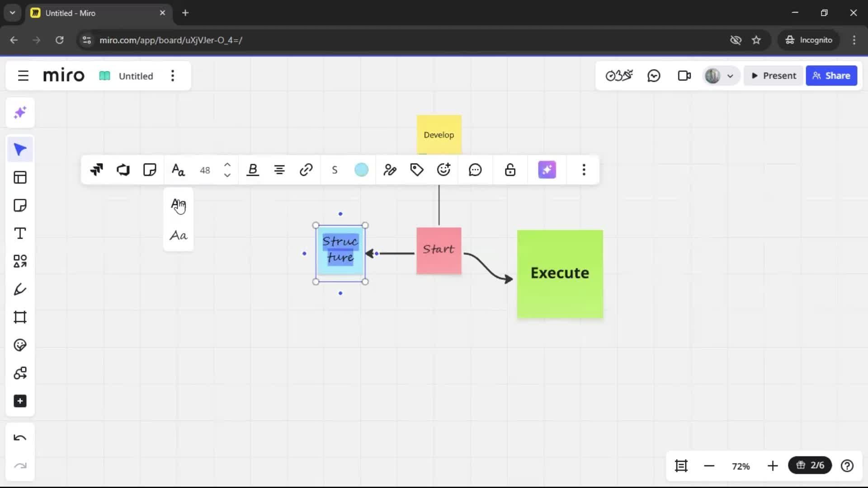Viewport: 868px width, 488px height.
Task: Click the font size 48 field
Action: pyautogui.click(x=205, y=170)
